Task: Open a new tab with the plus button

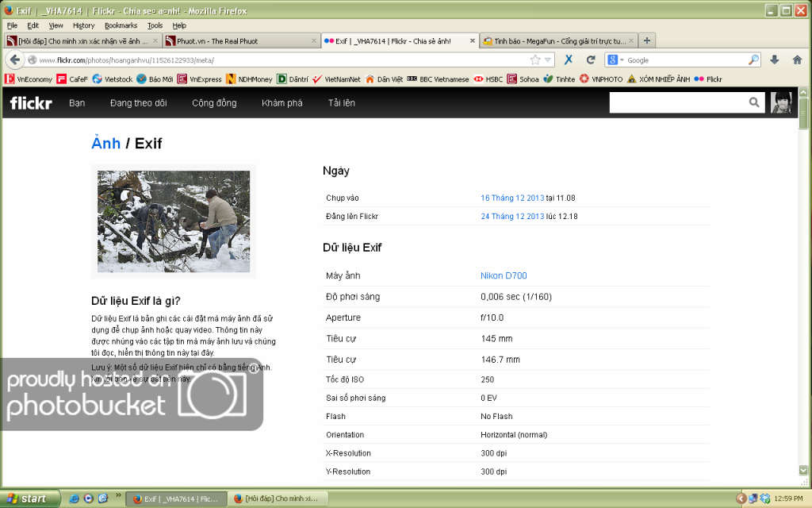Action: click(647, 40)
